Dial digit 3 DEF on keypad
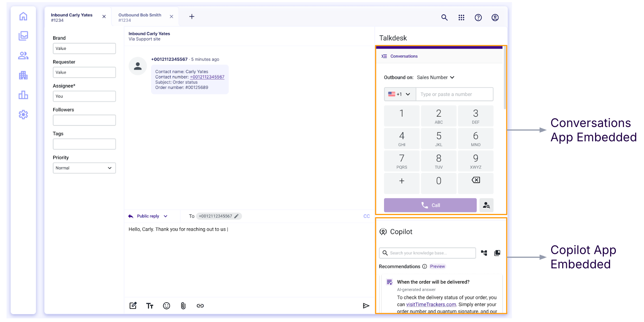Screen dimensions: 644x322 475,116
